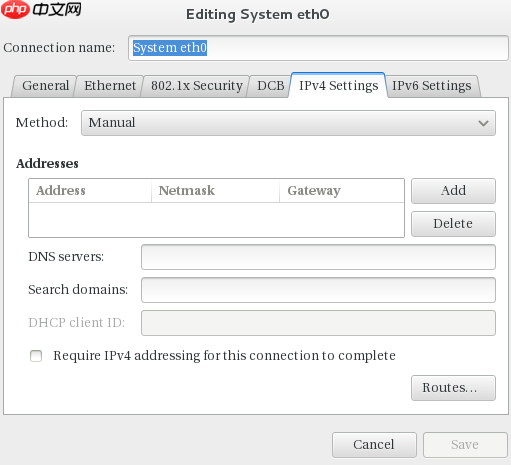The height and width of the screenshot is (465, 511).
Task: Add a new address entry
Action: 453,191
